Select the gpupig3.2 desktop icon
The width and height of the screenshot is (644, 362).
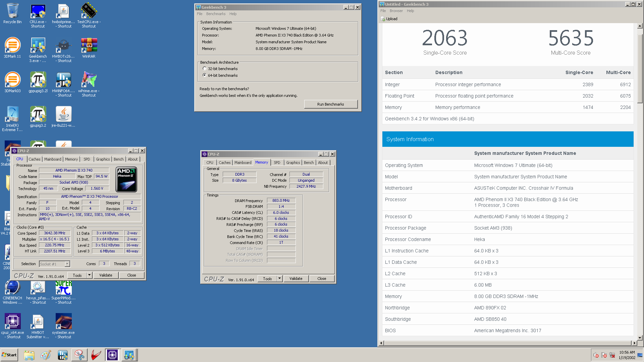[x=38, y=117]
